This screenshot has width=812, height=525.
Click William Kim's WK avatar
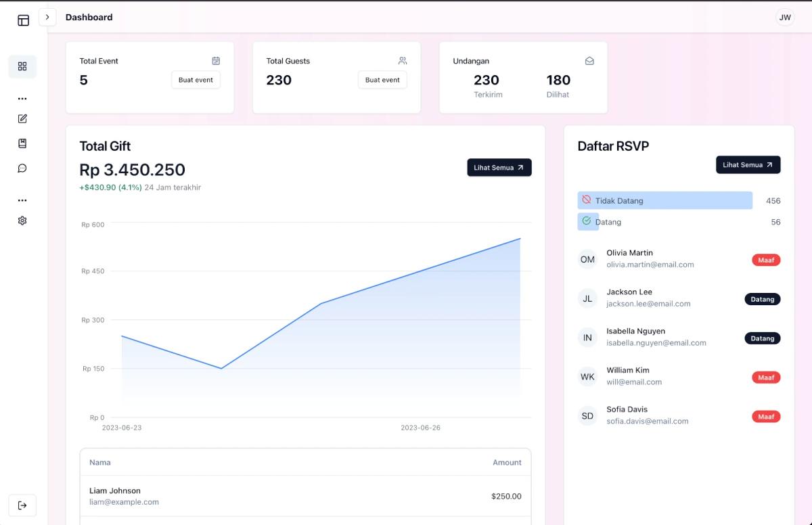pos(587,377)
